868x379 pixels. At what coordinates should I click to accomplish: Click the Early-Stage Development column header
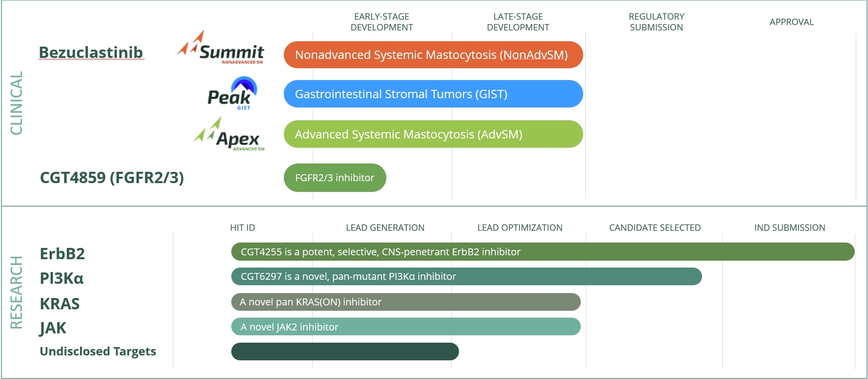(381, 22)
